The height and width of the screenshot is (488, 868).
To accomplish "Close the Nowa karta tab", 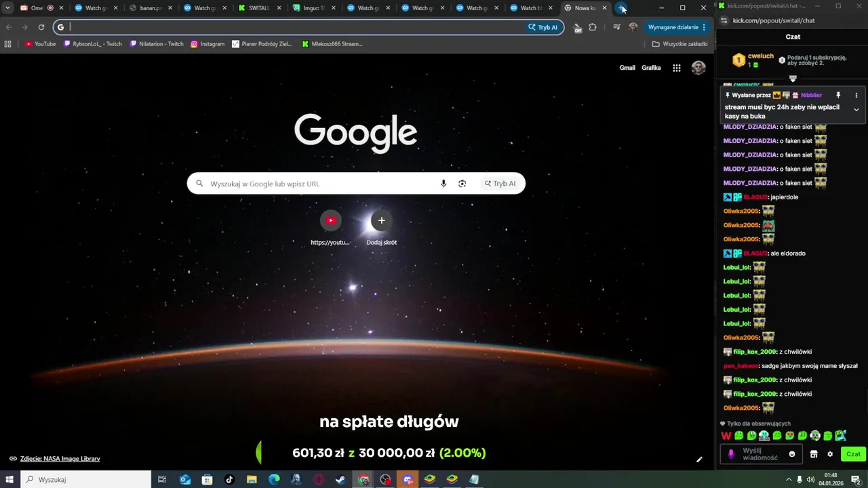I will pyautogui.click(x=604, y=8).
